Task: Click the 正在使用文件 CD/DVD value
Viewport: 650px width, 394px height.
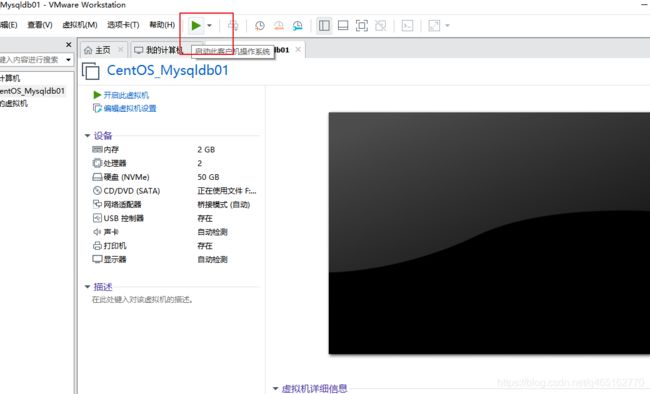Action: click(x=227, y=191)
